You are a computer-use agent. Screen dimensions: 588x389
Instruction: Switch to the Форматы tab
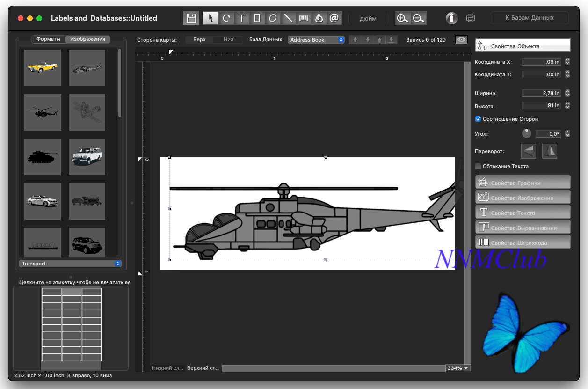[x=48, y=39]
